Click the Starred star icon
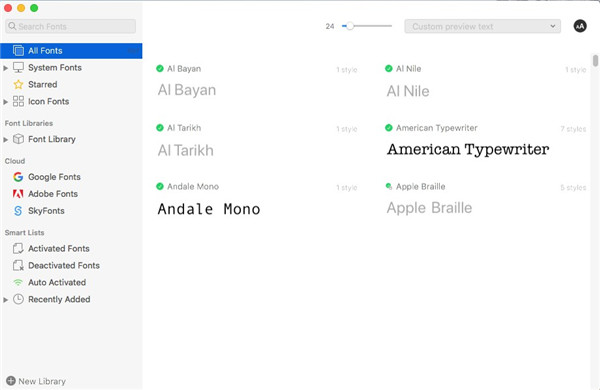The height and width of the screenshot is (390, 600). (18, 84)
